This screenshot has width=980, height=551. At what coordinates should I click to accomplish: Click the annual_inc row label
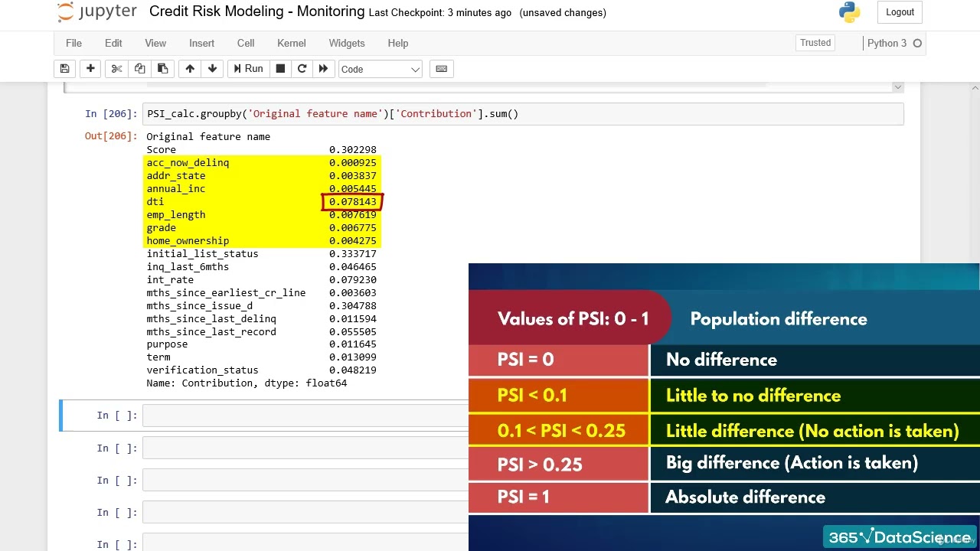pyautogui.click(x=176, y=189)
